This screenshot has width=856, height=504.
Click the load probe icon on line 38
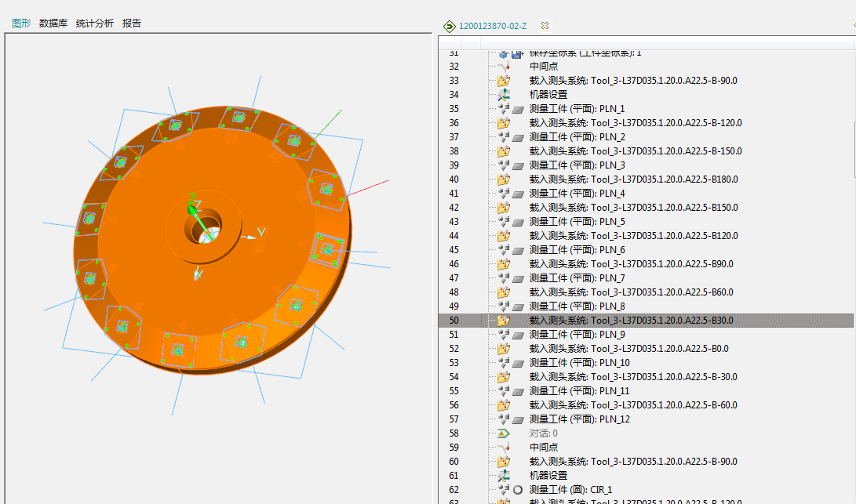tap(504, 151)
